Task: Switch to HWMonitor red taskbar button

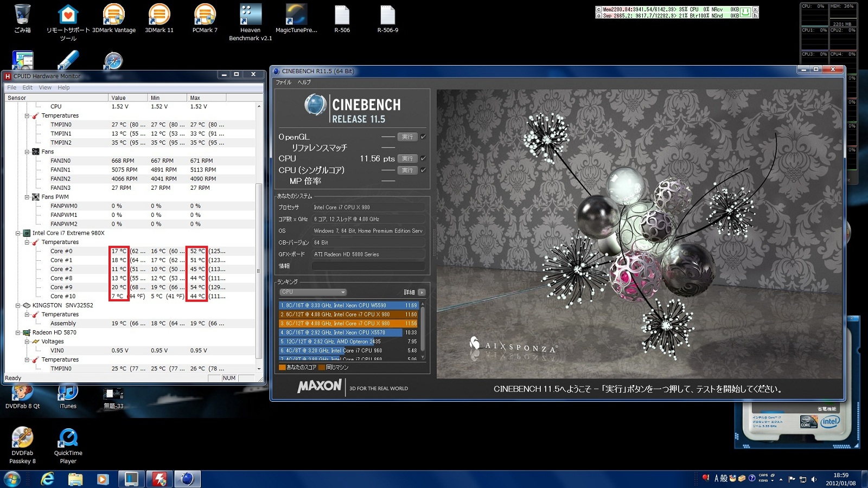Action: [x=159, y=479]
